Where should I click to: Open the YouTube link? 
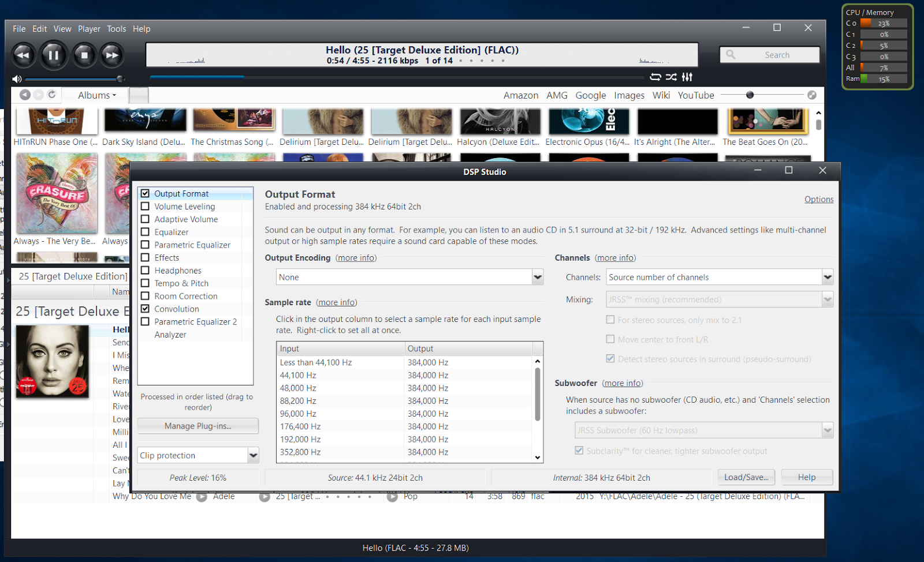coord(696,95)
